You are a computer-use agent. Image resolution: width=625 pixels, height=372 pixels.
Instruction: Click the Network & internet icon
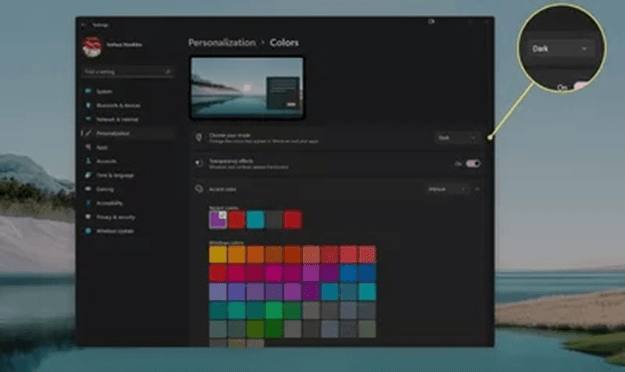click(x=88, y=119)
